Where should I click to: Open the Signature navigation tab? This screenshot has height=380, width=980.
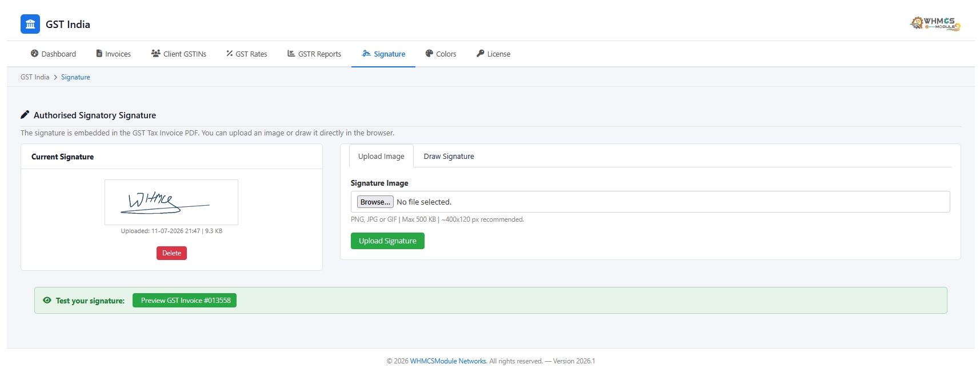tap(383, 54)
